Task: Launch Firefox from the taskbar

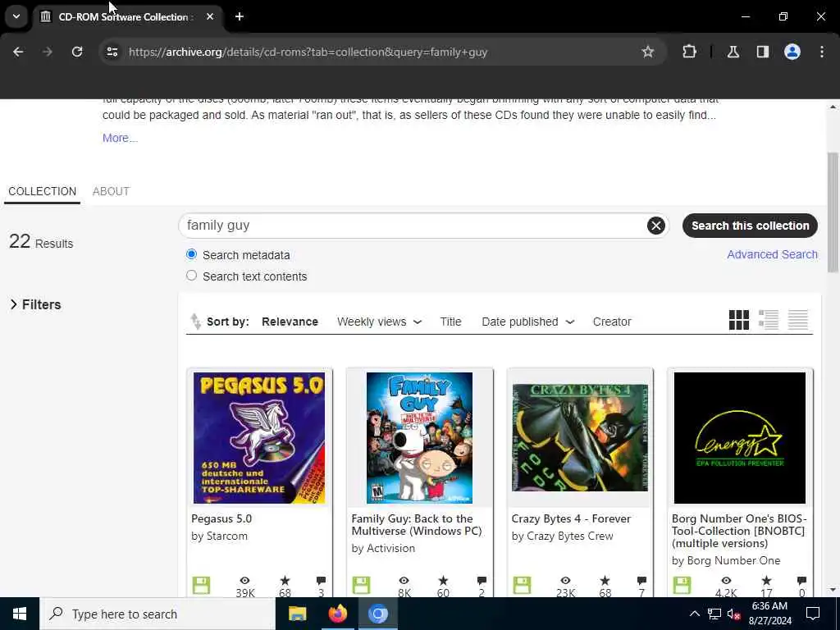Action: [x=337, y=614]
